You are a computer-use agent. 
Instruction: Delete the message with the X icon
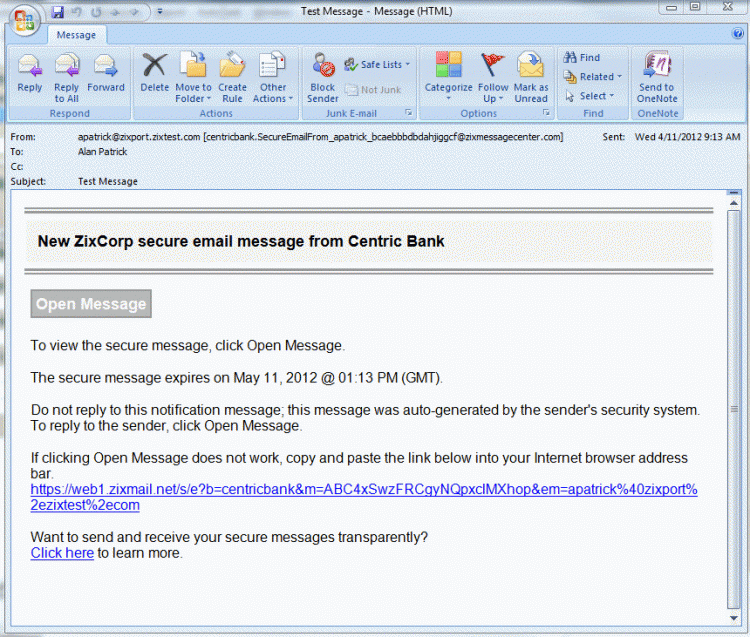coord(154,74)
